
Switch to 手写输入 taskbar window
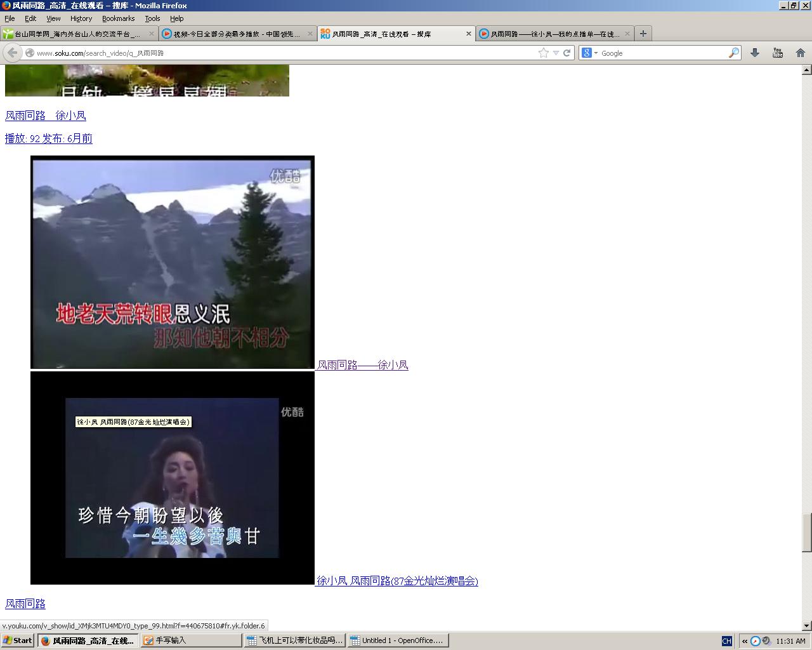coord(190,640)
